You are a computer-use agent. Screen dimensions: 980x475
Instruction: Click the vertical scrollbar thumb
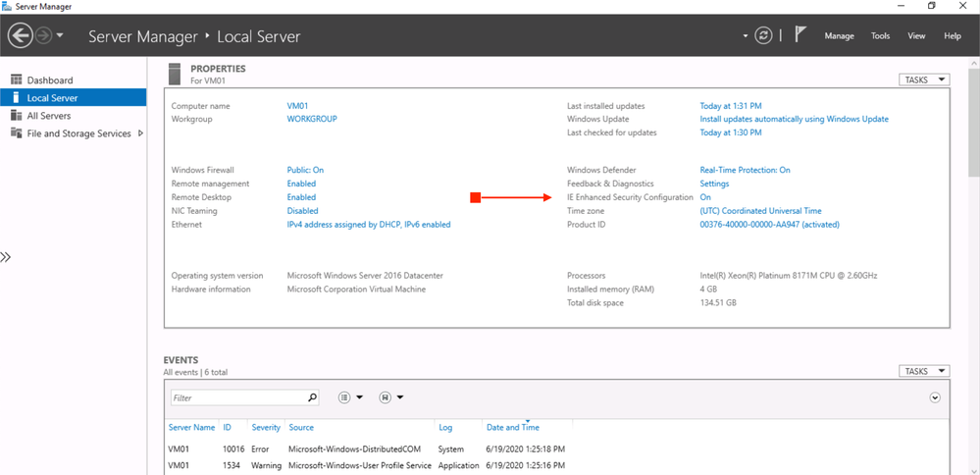tap(974, 125)
